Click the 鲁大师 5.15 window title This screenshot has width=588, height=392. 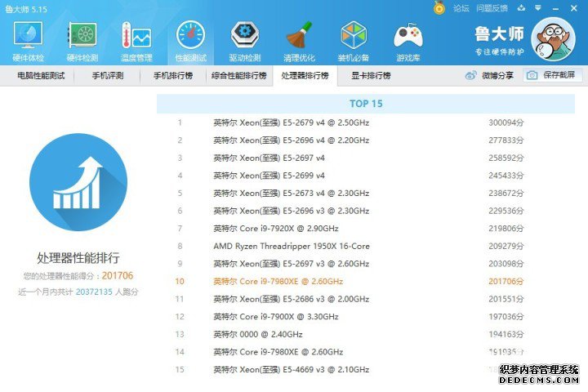(26, 9)
